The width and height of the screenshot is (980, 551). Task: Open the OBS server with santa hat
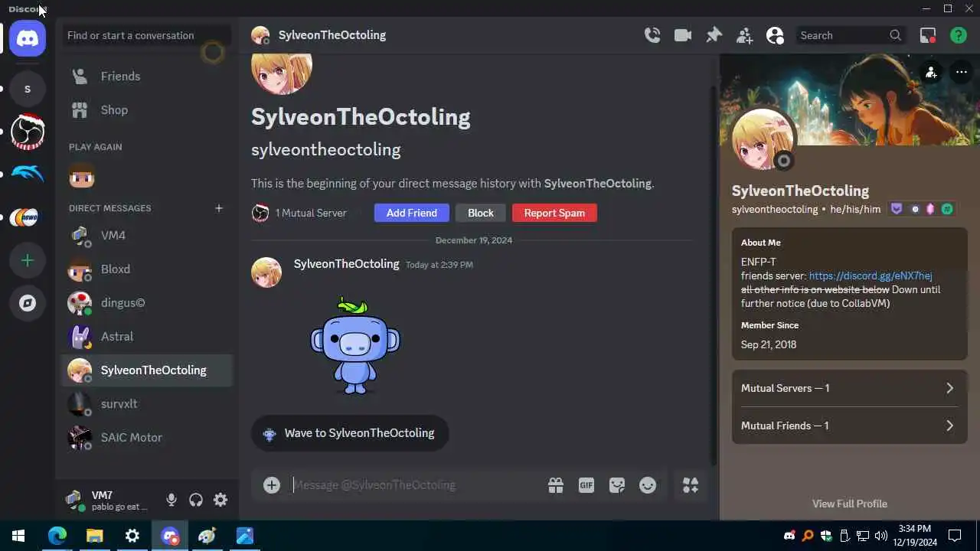tap(28, 132)
